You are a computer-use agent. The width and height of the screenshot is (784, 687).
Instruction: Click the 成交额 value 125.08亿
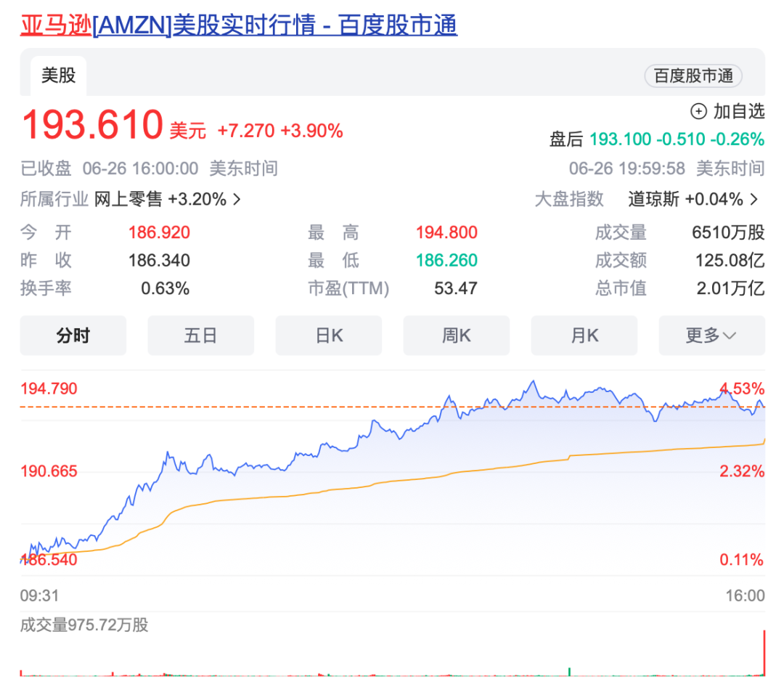pos(730,260)
